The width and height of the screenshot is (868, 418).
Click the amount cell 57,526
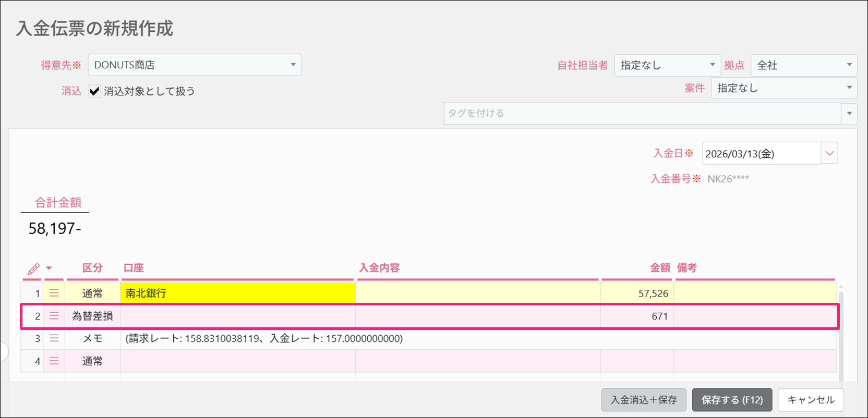(637, 293)
